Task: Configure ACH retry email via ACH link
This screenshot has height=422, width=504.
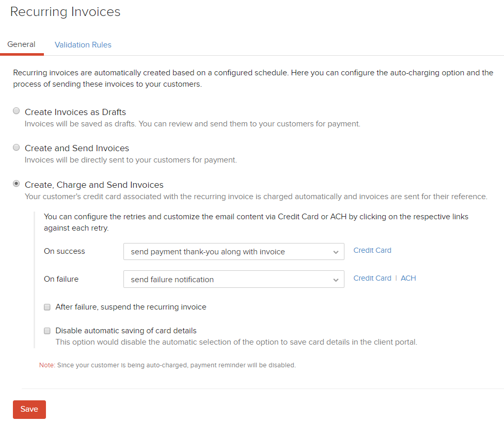Action: (x=408, y=278)
